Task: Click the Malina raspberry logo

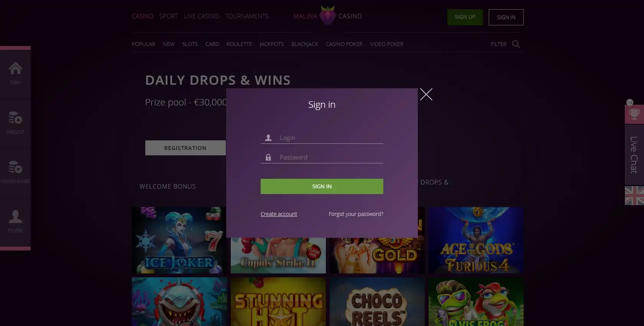Action: 328,16
